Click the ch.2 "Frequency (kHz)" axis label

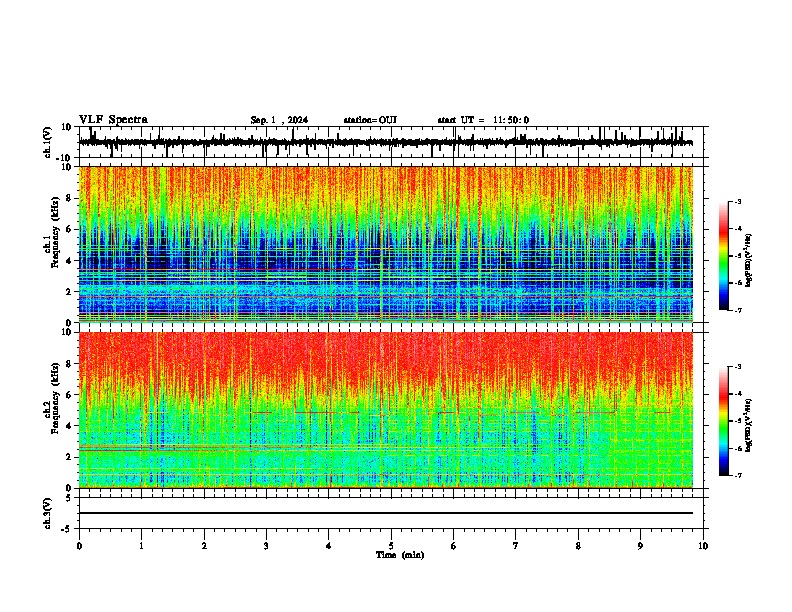(55, 398)
